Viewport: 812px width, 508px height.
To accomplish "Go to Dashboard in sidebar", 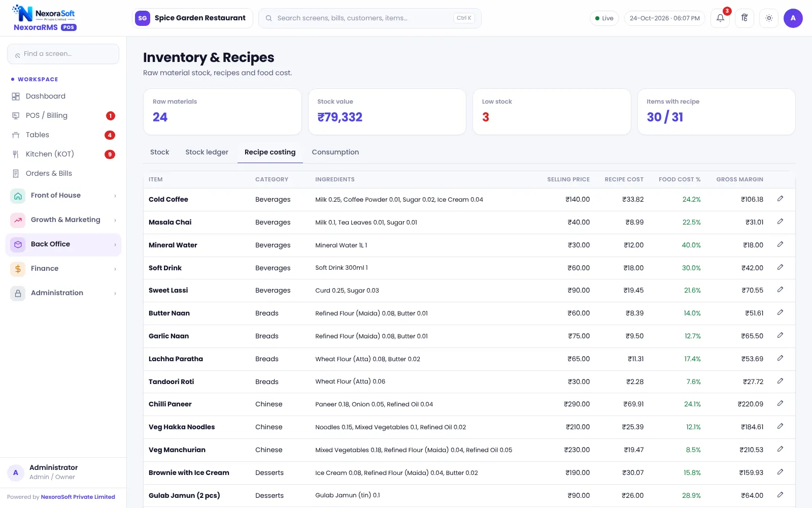I will click(63, 96).
